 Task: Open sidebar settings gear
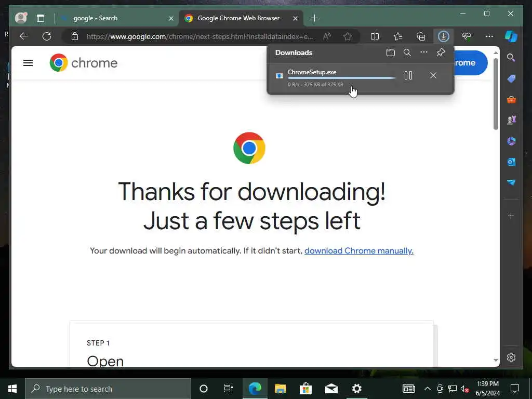(511, 357)
